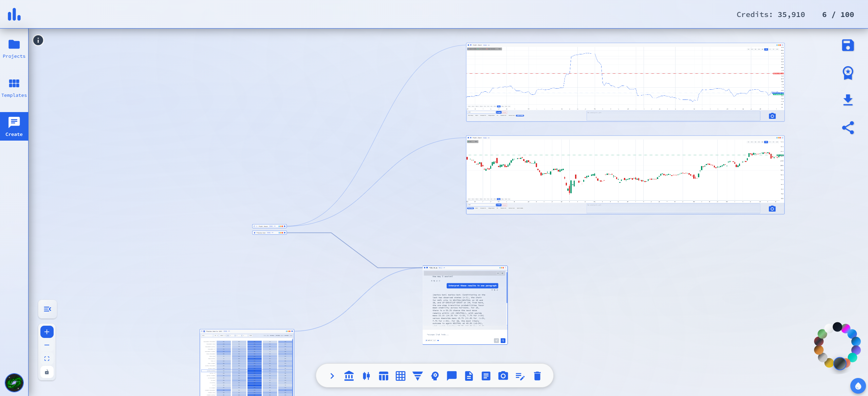Click the funnel filter icon in toolbar
Image resolution: width=868 pixels, height=396 pixels.
(418, 376)
